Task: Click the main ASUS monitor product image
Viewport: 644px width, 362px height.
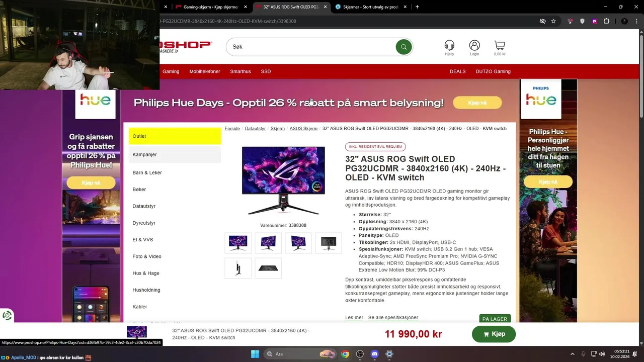Action: click(x=283, y=180)
